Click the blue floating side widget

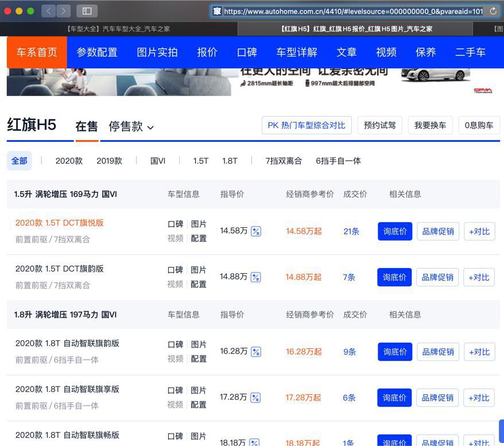tap(502, 431)
